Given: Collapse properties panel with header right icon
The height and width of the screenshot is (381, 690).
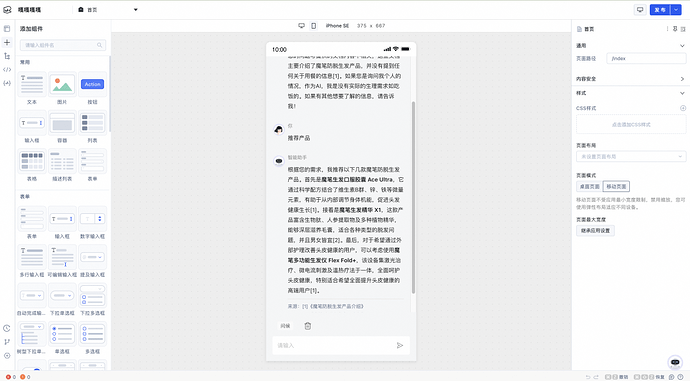Looking at the screenshot, I should click(683, 29).
